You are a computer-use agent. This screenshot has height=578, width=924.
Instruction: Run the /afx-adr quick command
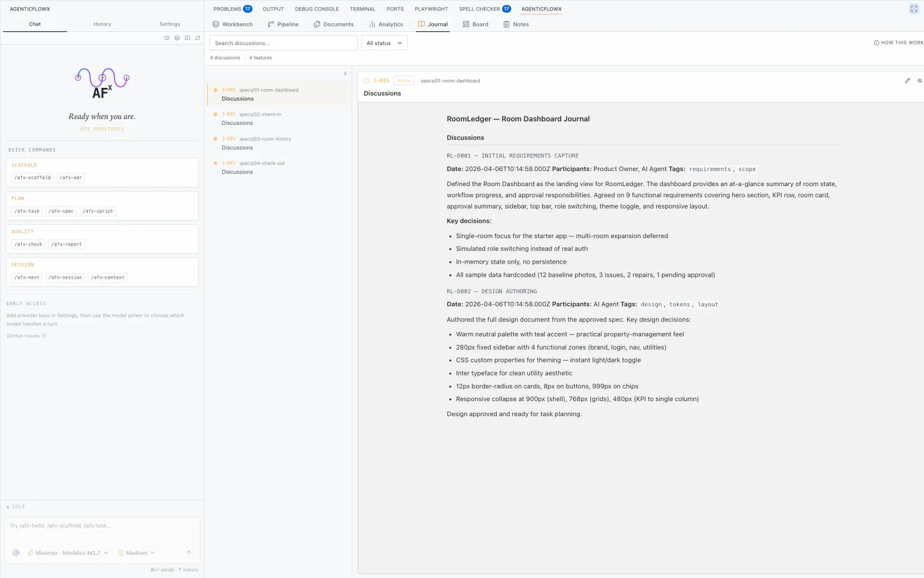(x=71, y=177)
